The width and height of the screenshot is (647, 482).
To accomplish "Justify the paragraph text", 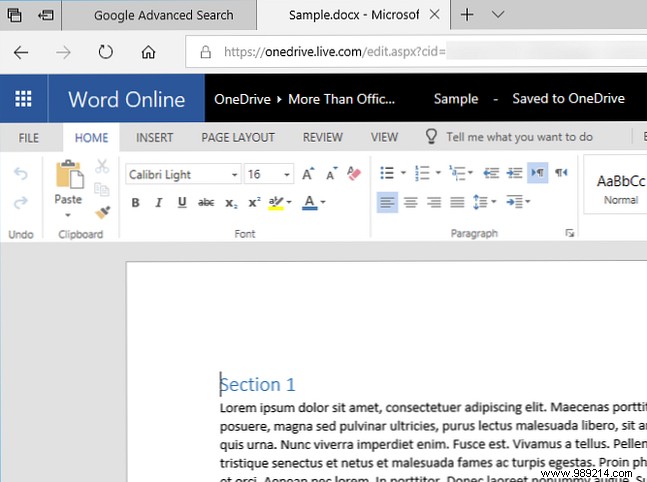I will [x=457, y=202].
